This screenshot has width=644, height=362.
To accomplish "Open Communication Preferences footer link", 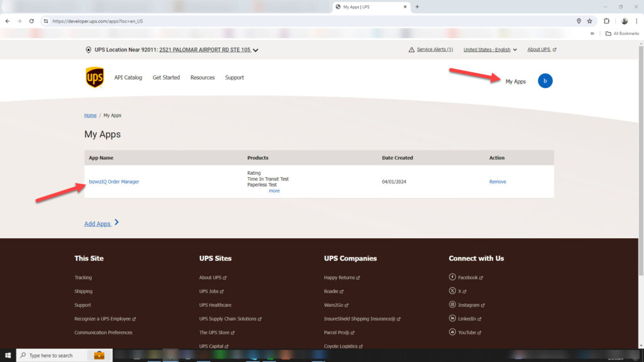I will pos(104,332).
